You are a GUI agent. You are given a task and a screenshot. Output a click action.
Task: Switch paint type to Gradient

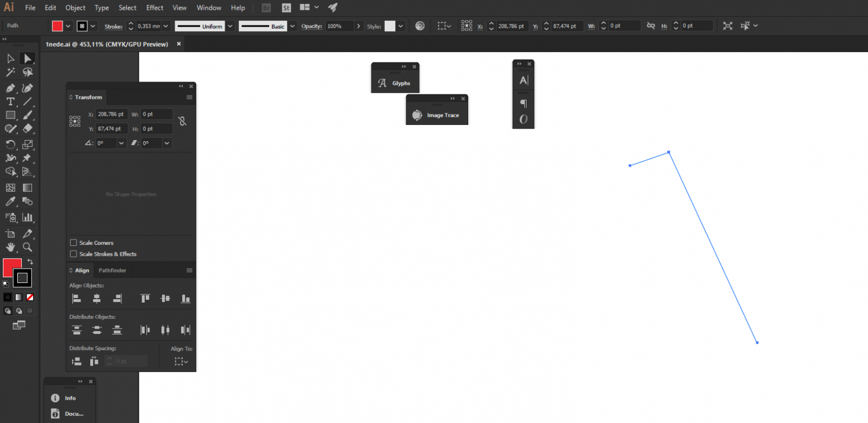[x=19, y=297]
